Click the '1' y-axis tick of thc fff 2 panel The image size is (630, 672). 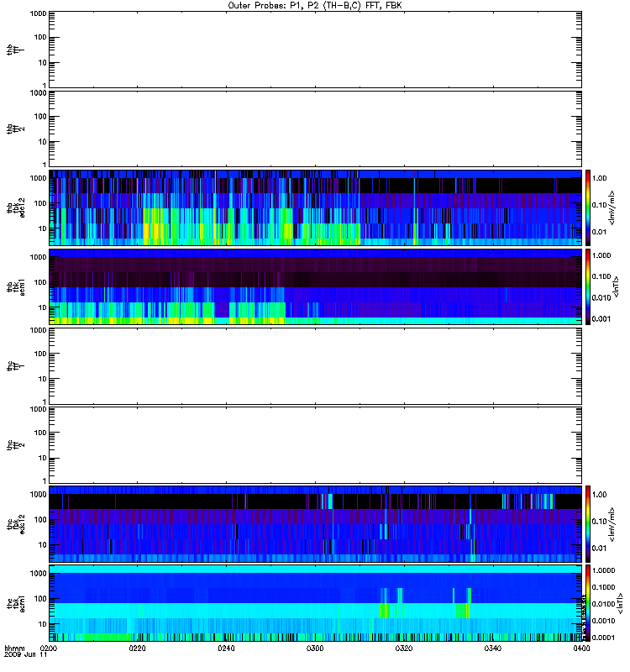coord(45,480)
